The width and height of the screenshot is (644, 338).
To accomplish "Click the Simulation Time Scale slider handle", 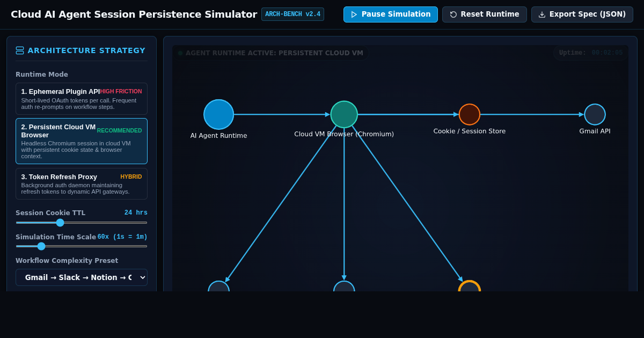I will click(41, 246).
